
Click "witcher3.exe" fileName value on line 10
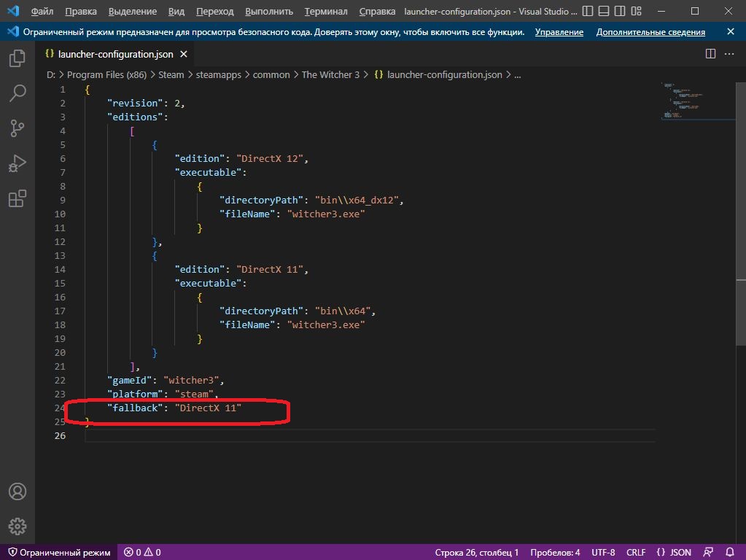326,214
